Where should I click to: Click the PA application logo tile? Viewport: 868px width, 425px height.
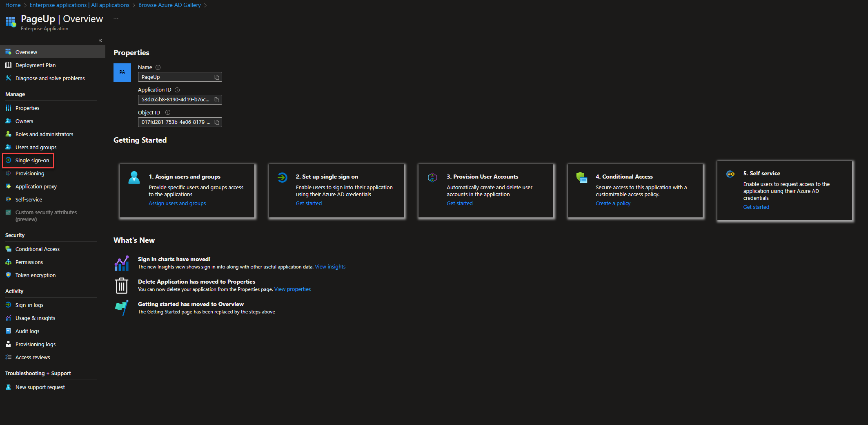click(x=122, y=72)
